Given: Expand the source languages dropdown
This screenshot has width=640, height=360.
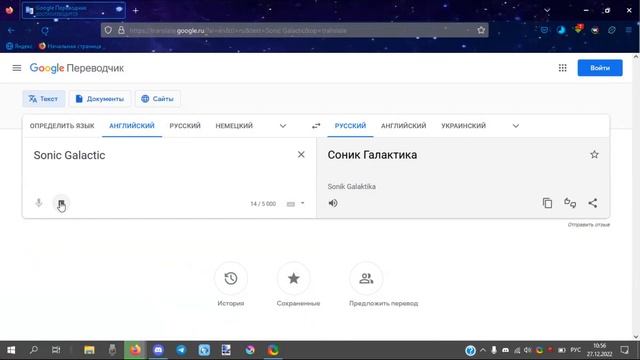Looking at the screenshot, I should [283, 126].
